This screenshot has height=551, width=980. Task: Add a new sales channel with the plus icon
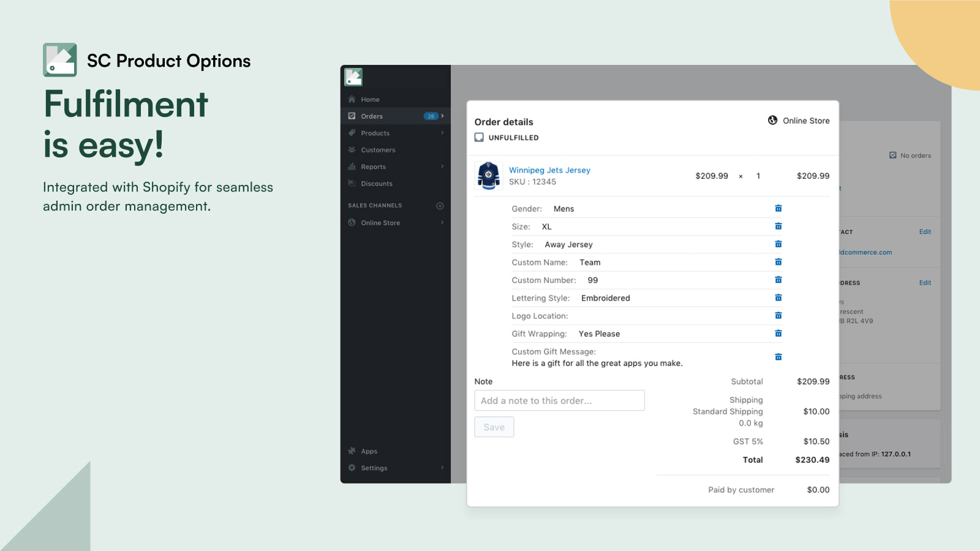click(x=440, y=205)
